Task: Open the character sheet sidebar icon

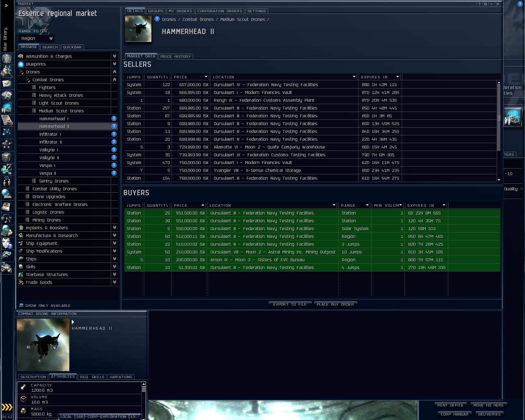Action: click(x=7, y=59)
